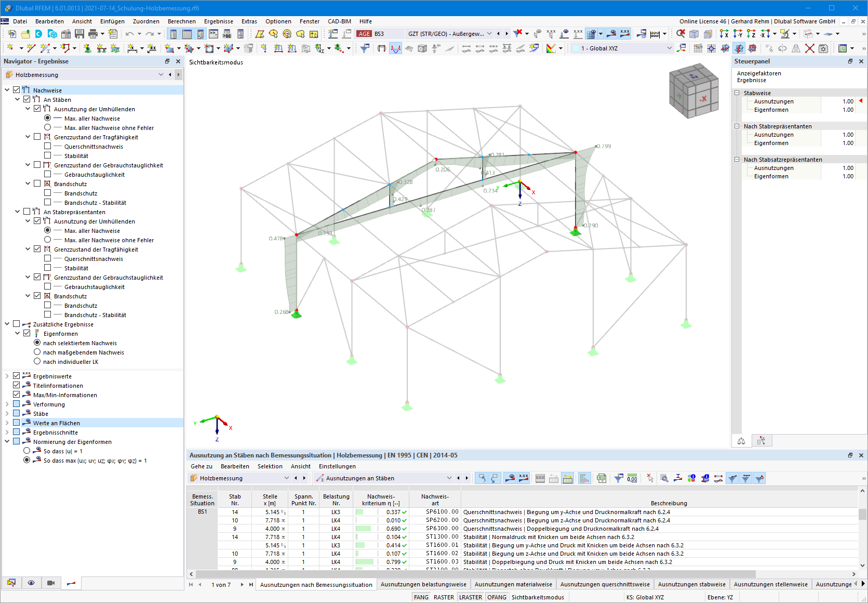
Task: Select 'Max. aller Nachweise ohne Fehler' under An Stäben
Action: (47, 127)
